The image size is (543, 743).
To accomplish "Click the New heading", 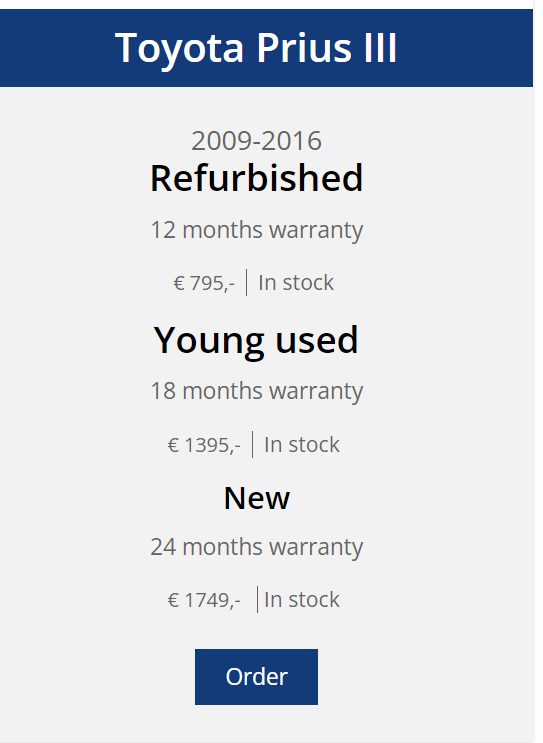I will (256, 498).
